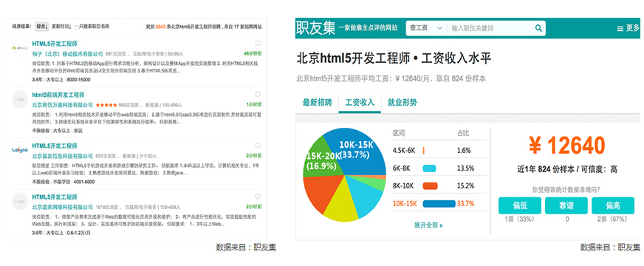
Task: Vote 靠谱 on salary accuracy
Action: [x=566, y=205]
